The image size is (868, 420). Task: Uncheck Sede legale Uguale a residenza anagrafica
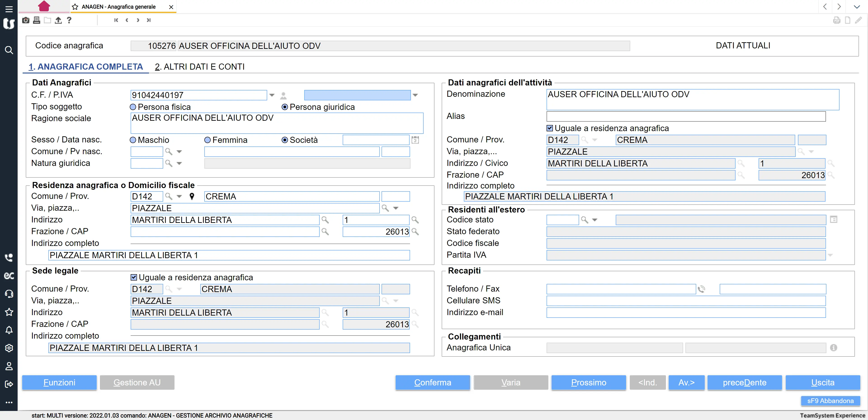(134, 277)
